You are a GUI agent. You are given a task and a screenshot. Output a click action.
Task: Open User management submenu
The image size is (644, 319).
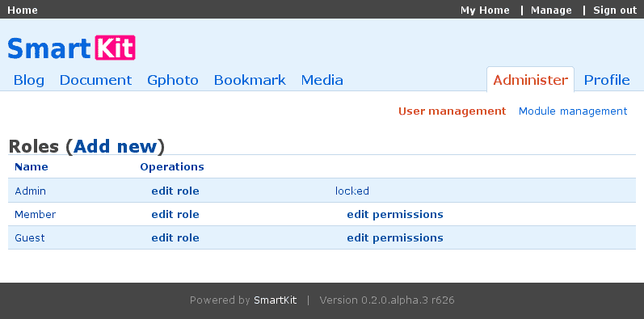452,111
